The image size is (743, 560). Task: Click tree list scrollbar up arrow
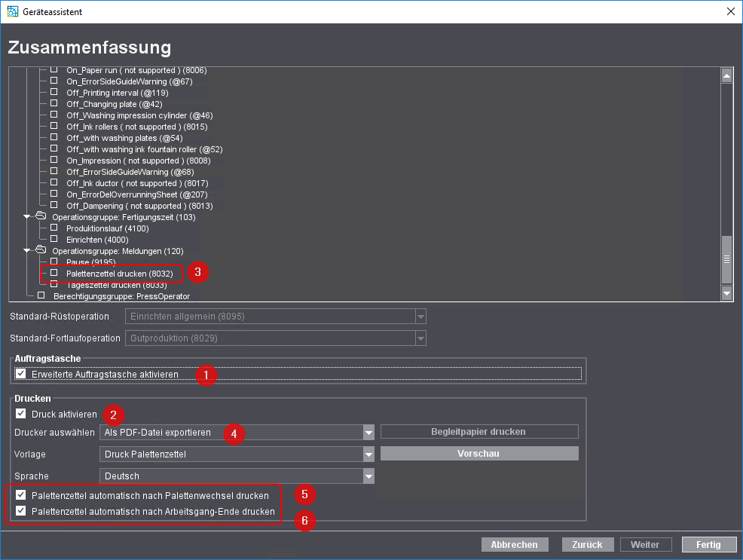point(726,75)
